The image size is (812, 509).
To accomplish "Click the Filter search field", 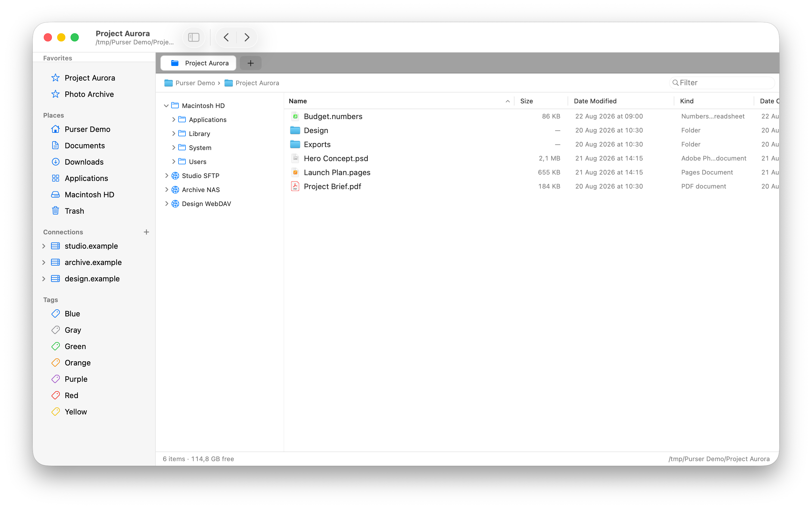I will pyautogui.click(x=722, y=83).
